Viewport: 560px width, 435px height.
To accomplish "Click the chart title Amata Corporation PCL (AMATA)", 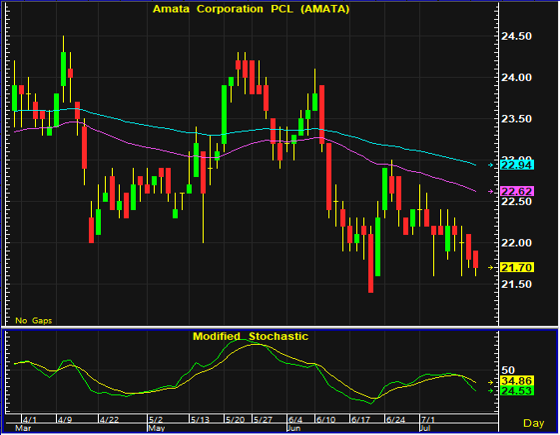I will (x=251, y=9).
